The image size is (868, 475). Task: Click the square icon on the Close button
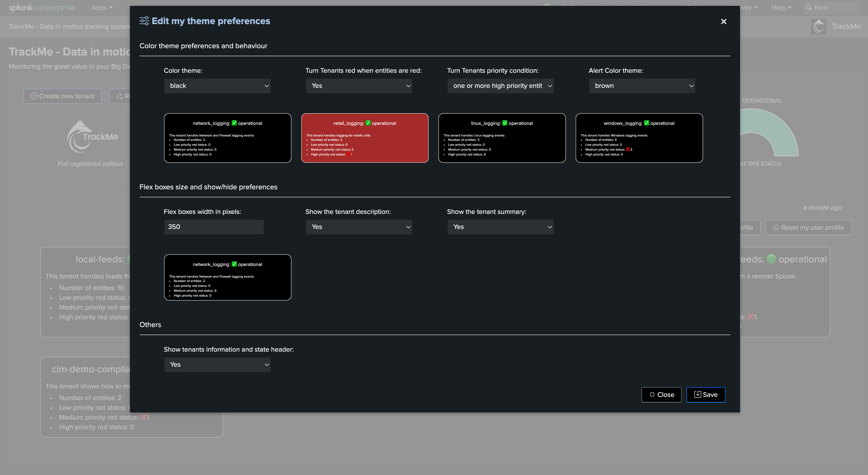[x=652, y=394]
